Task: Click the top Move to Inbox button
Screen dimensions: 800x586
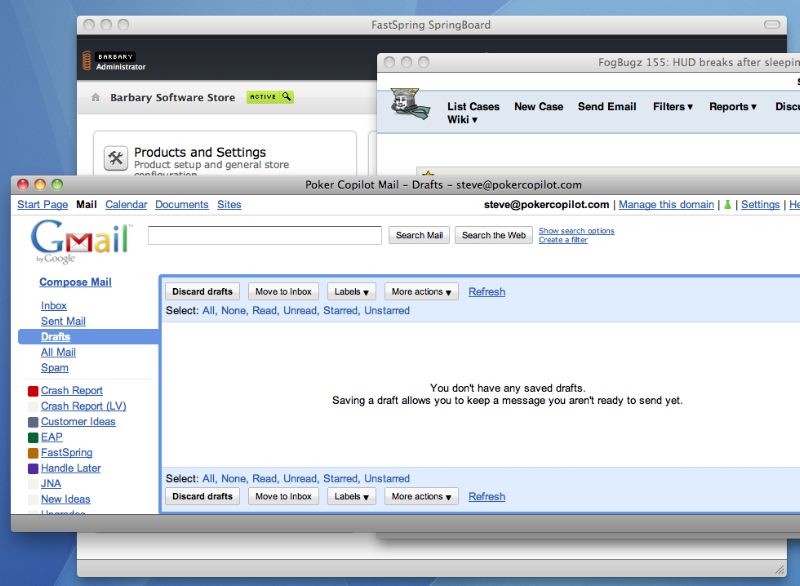Action: pos(283,292)
